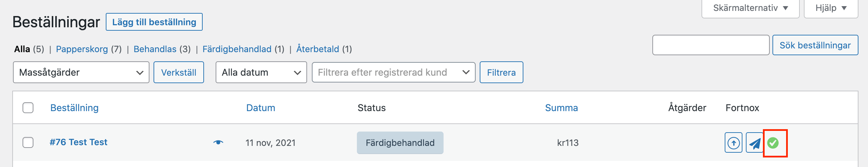Filter to Behandlas orders

point(155,49)
